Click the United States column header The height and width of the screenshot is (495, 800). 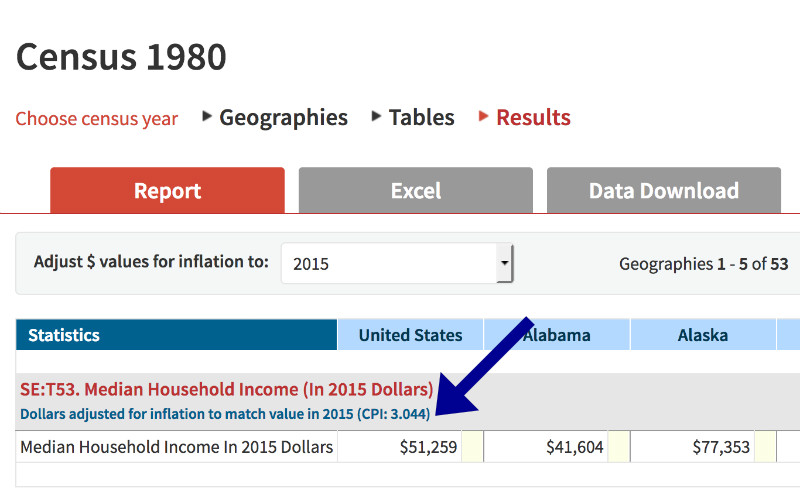(x=410, y=335)
